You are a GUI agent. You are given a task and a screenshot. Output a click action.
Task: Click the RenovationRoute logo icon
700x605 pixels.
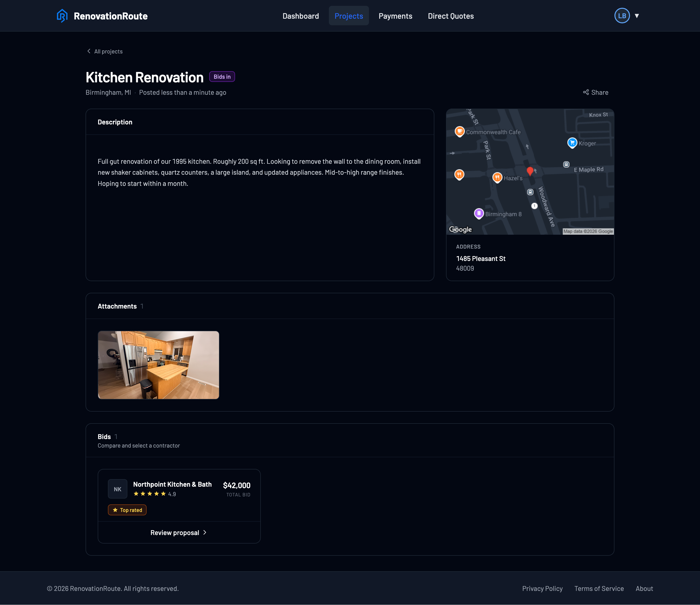[x=62, y=16]
